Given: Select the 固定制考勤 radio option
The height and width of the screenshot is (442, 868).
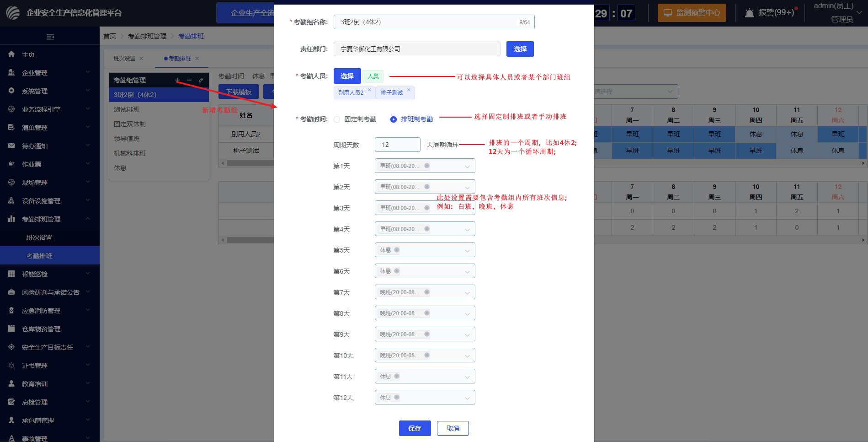Looking at the screenshot, I should [x=337, y=119].
